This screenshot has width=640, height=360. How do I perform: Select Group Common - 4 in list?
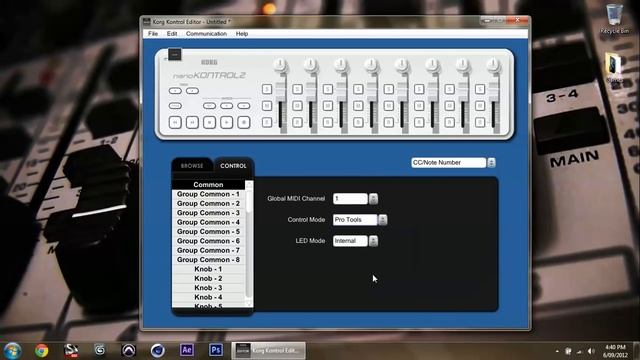(x=208, y=222)
